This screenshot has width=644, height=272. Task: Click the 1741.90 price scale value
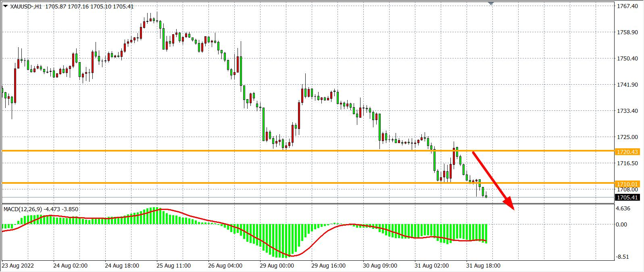click(x=627, y=85)
